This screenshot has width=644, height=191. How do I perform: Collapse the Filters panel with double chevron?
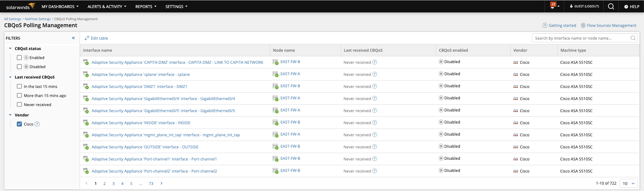pos(73,38)
